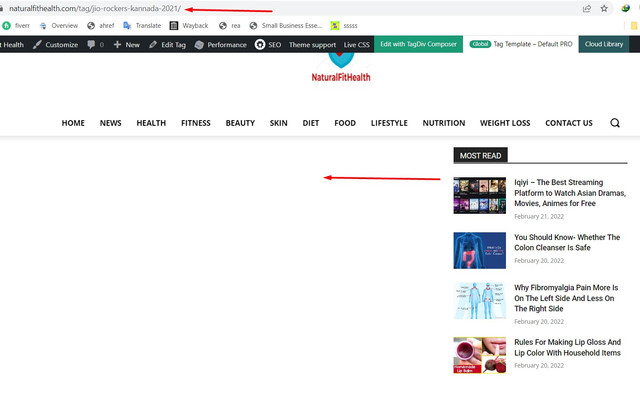The height and width of the screenshot is (395, 640).
Task: Click the Fibromyalgia article thumbnail
Action: (480, 301)
